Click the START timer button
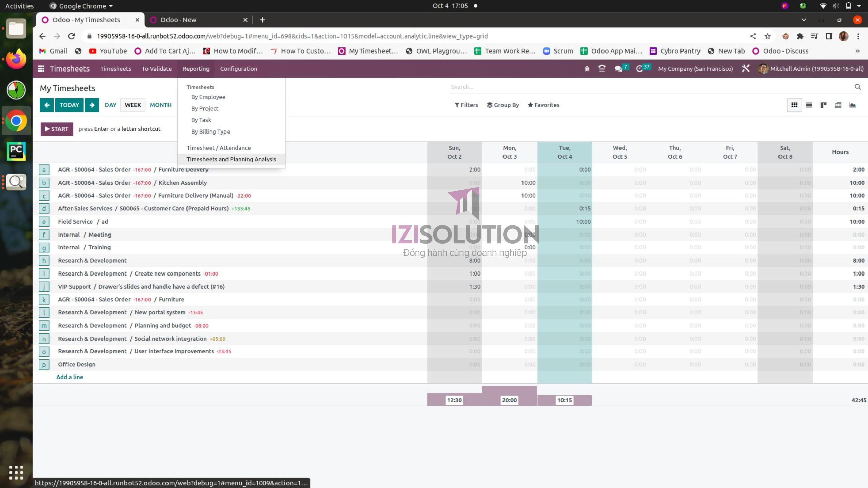Screen dimensions: 868x488 click(57, 129)
